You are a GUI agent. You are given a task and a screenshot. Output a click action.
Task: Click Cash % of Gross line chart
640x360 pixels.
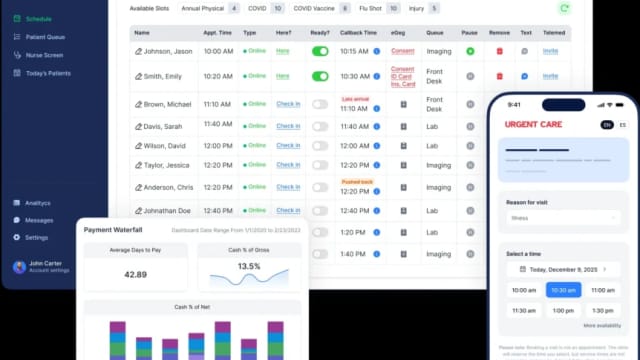click(249, 278)
